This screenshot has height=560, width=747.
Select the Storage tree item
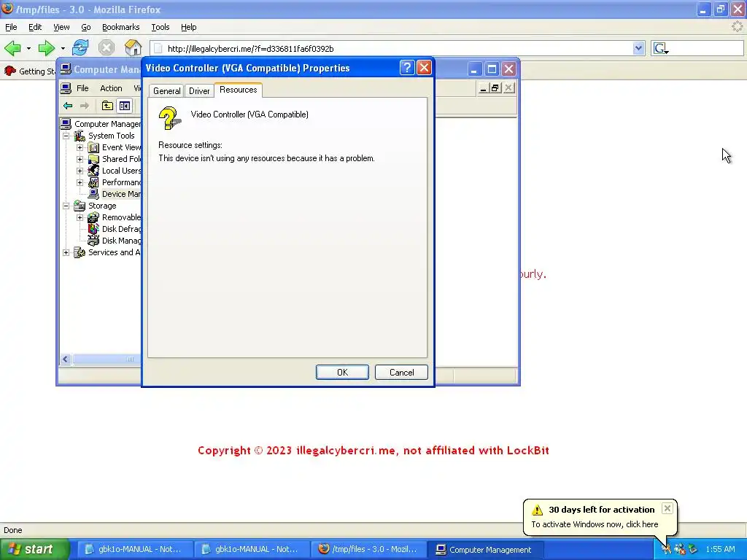point(102,206)
